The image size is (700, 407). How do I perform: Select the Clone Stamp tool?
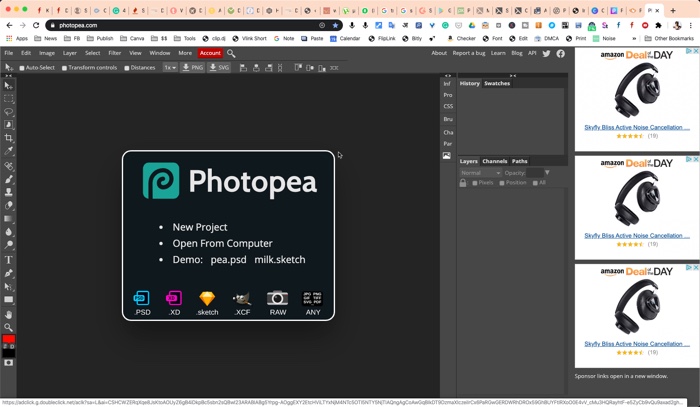(x=8, y=192)
